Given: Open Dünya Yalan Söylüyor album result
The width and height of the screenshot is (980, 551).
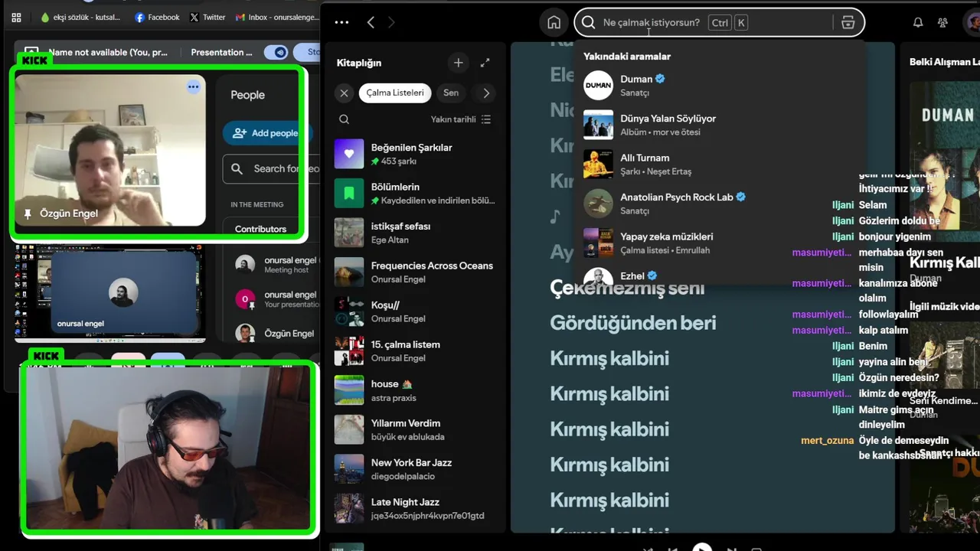Looking at the screenshot, I should coord(720,125).
